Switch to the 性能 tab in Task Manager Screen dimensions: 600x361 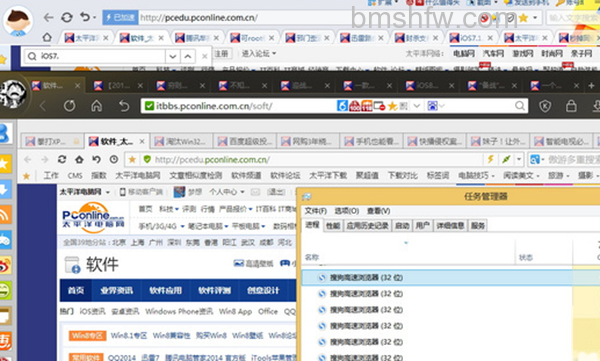click(x=333, y=226)
